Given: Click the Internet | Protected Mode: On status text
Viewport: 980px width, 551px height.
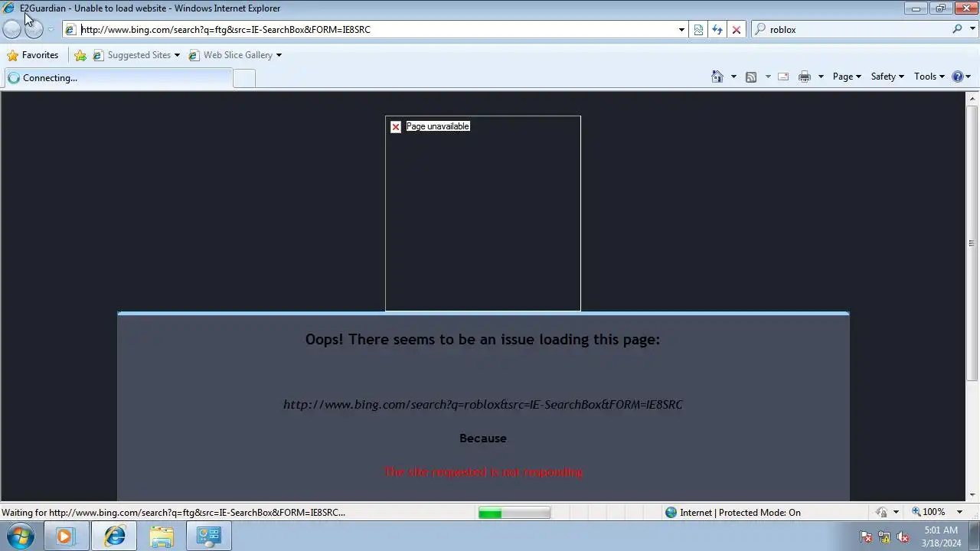Looking at the screenshot, I should [x=740, y=513].
